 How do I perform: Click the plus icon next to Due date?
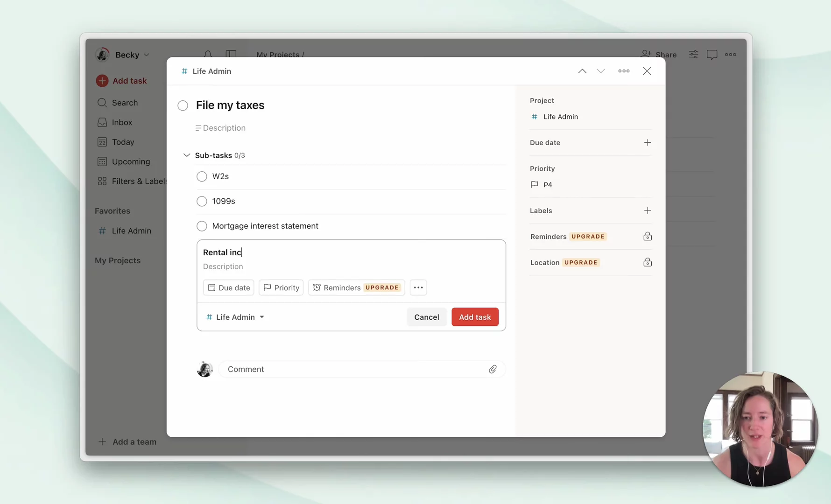tap(647, 143)
